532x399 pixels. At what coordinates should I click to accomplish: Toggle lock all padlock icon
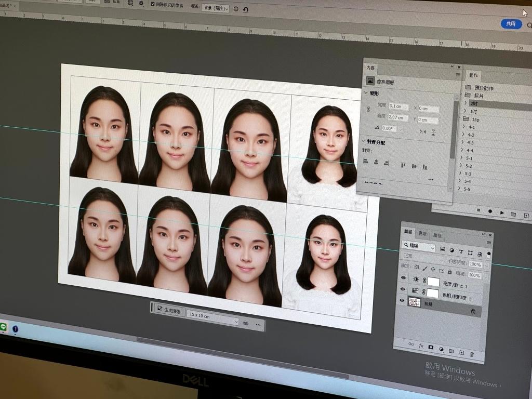(x=449, y=272)
